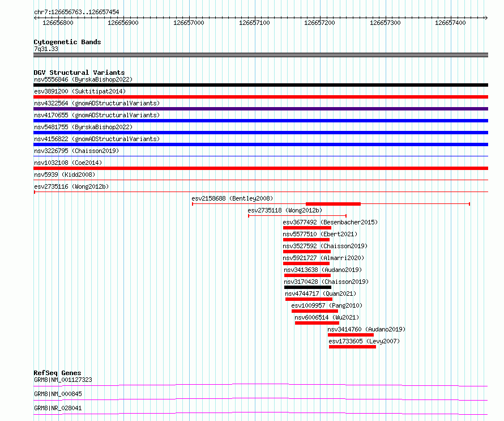Click the chr7:126656763..126657454 region label
Screen dimensions: 504x421
[76, 12]
